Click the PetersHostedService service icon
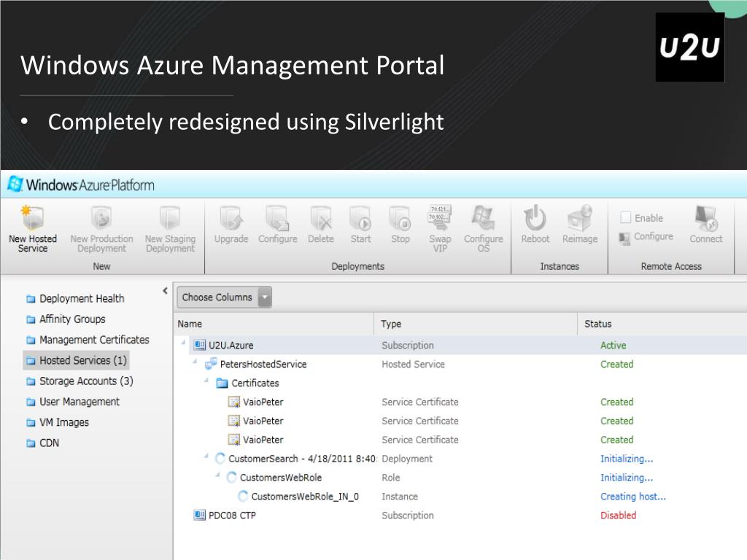747x560 pixels. [211, 364]
